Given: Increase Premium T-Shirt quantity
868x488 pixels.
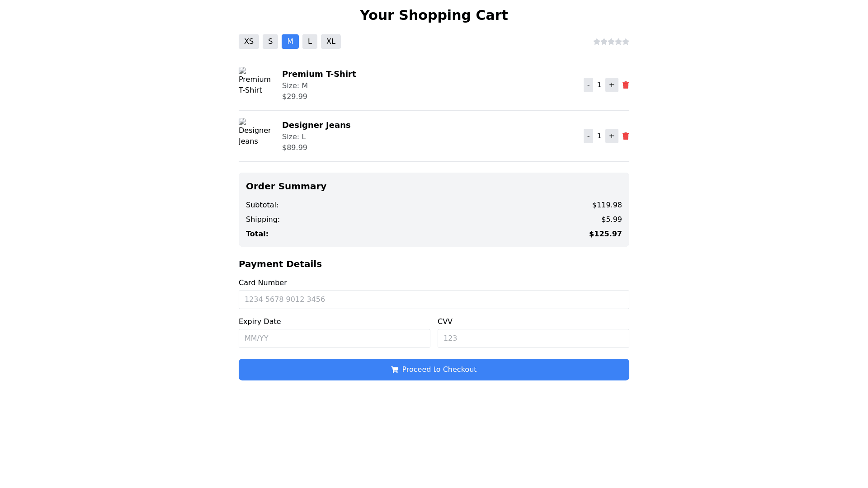Looking at the screenshot, I should [x=612, y=85].
